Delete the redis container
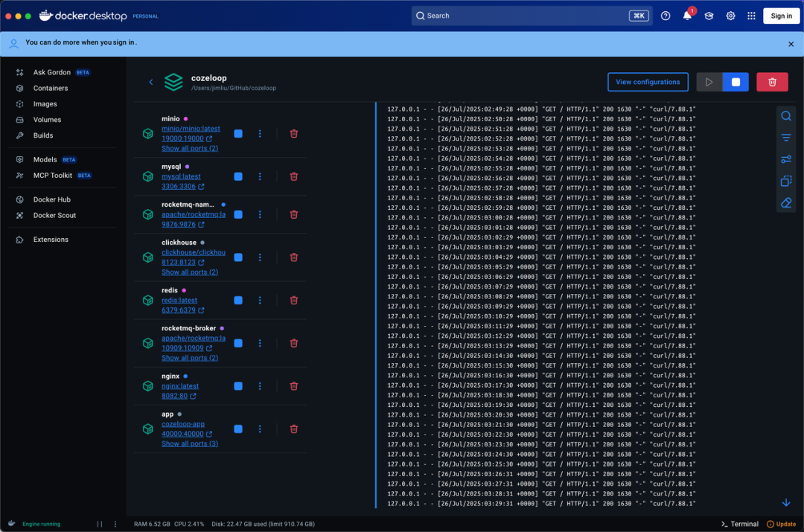The image size is (804, 532). [294, 301]
